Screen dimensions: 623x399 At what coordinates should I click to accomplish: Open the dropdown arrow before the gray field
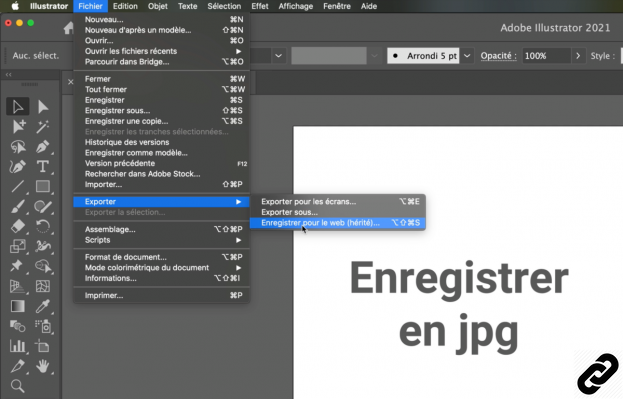(279, 56)
